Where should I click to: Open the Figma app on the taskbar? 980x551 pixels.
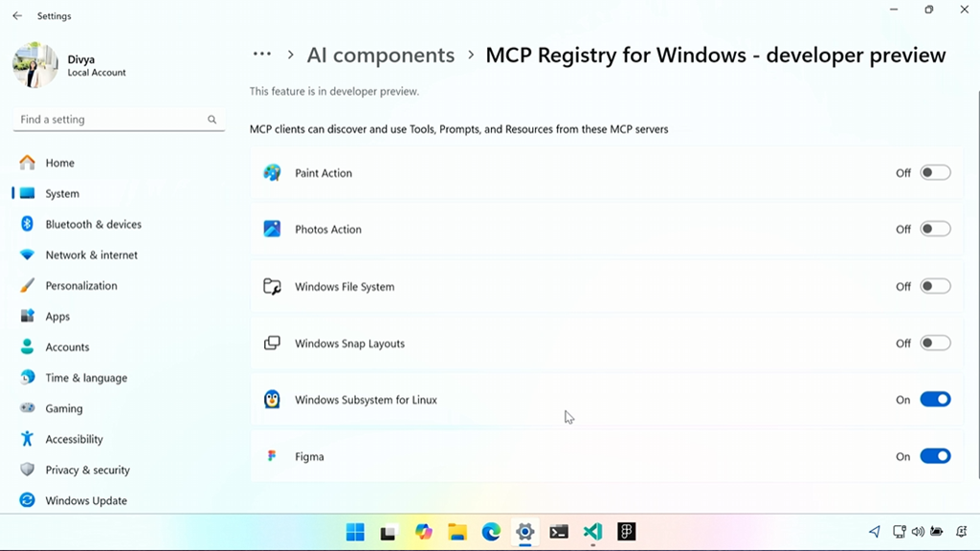(626, 532)
